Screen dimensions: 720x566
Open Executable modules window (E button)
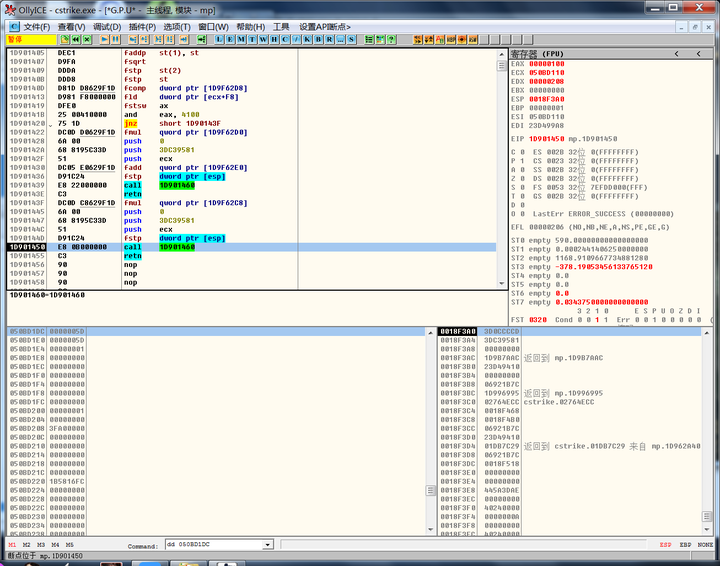(x=231, y=39)
